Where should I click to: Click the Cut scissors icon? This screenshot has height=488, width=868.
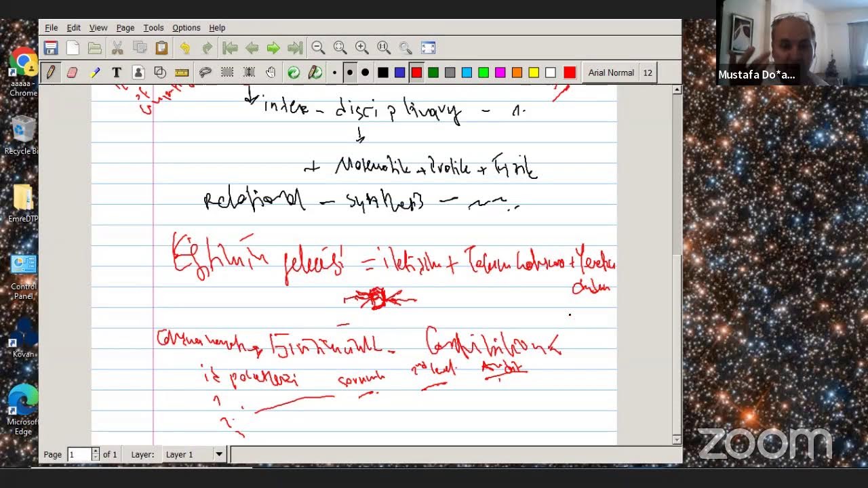coord(117,47)
